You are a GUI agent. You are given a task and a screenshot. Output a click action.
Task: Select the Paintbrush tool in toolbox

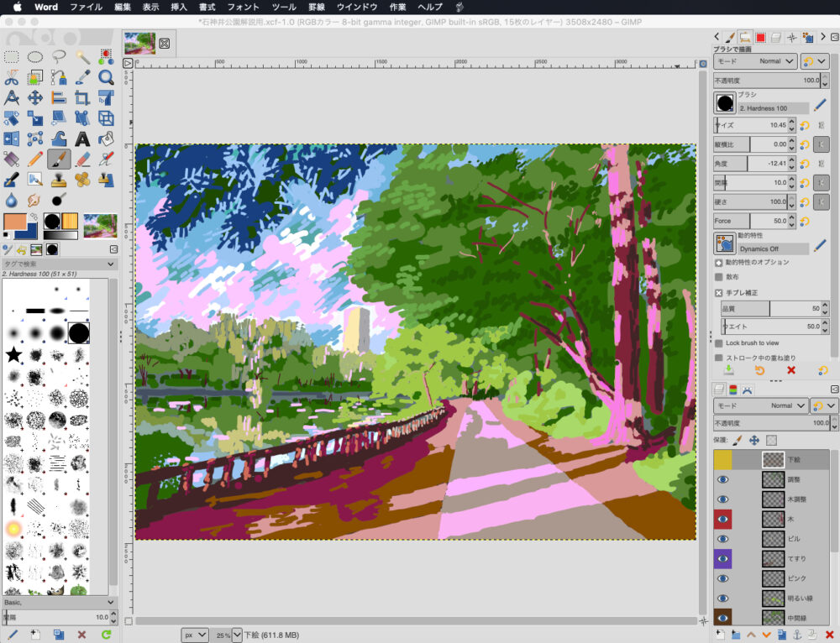point(59,159)
